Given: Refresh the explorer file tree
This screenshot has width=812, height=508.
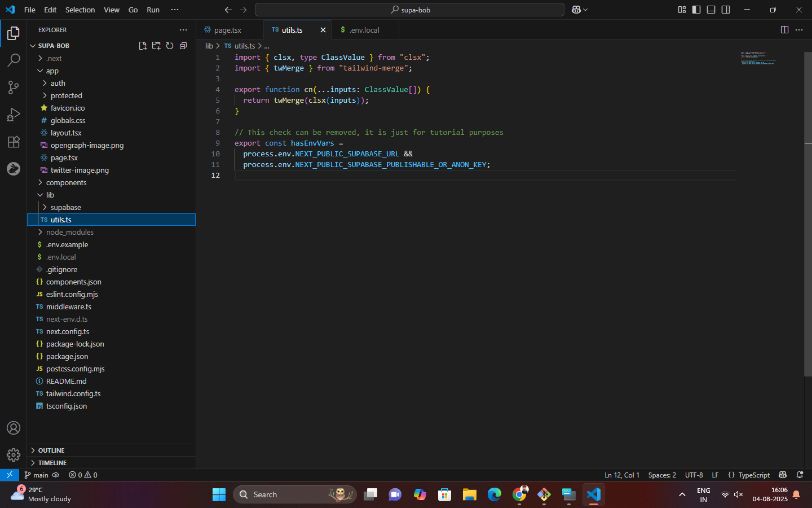Looking at the screenshot, I should (x=170, y=46).
